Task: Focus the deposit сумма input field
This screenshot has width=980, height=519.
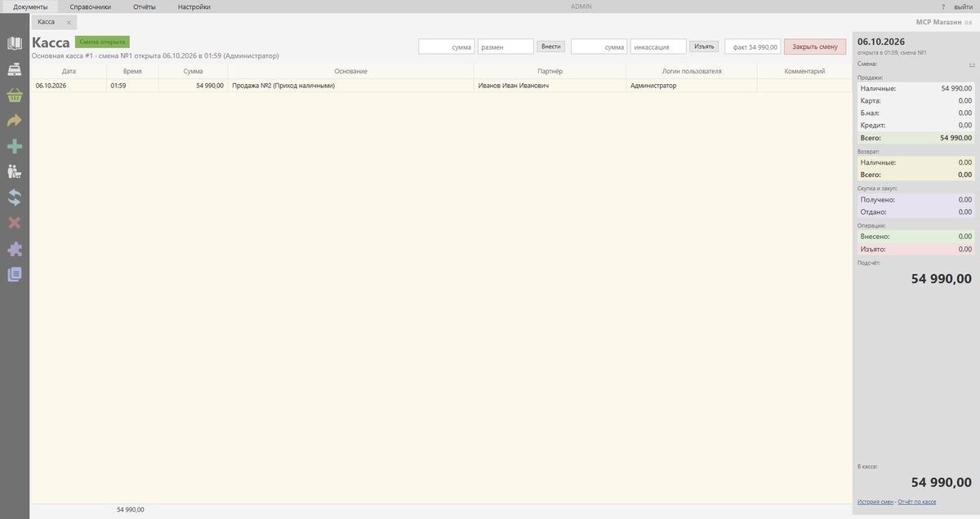Action: (447, 47)
